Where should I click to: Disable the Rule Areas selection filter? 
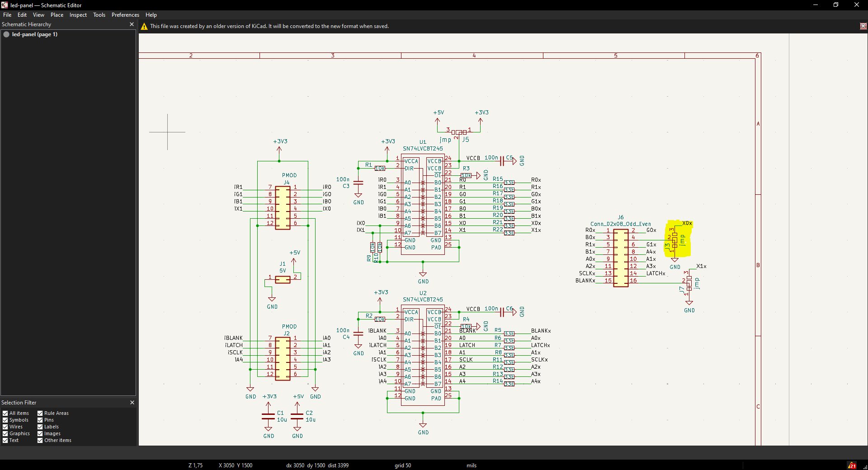coord(40,413)
